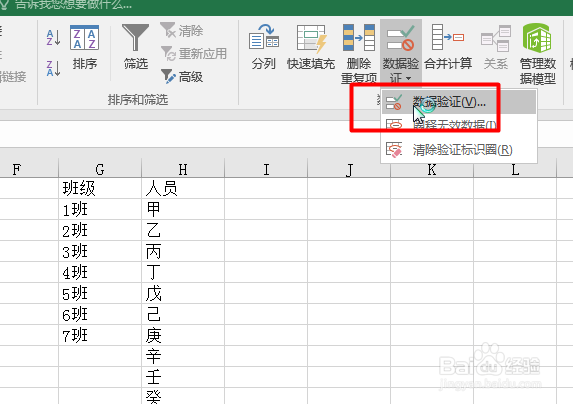The image size is (573, 404).
Task: Open 分列 text to columns
Action: [x=263, y=47]
